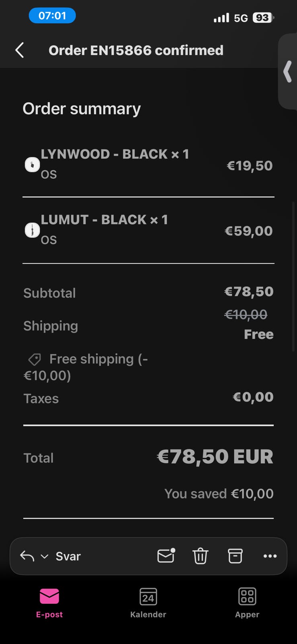Image resolution: width=297 pixels, height=644 pixels.
Task: Expand reply options chevron next to Svar
Action: (x=45, y=556)
